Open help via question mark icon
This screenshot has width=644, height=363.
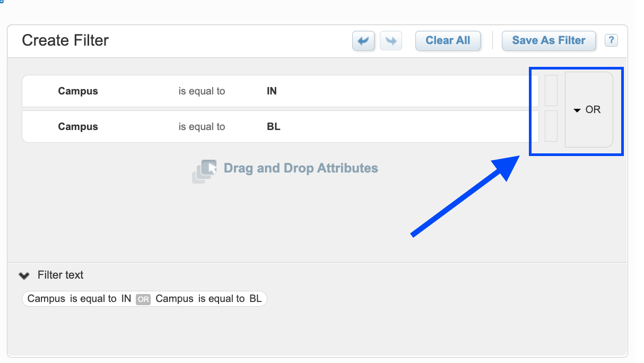[611, 40]
